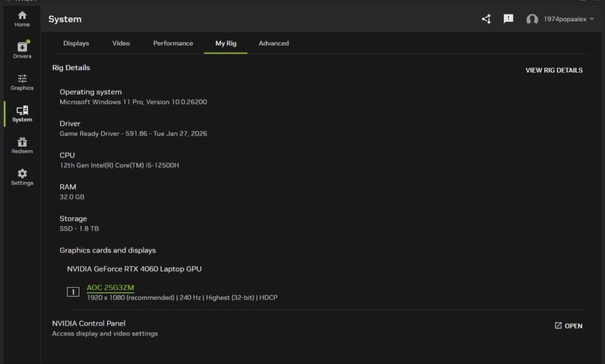Click the 1920 x 1080 resolution line

pyautogui.click(x=182, y=297)
